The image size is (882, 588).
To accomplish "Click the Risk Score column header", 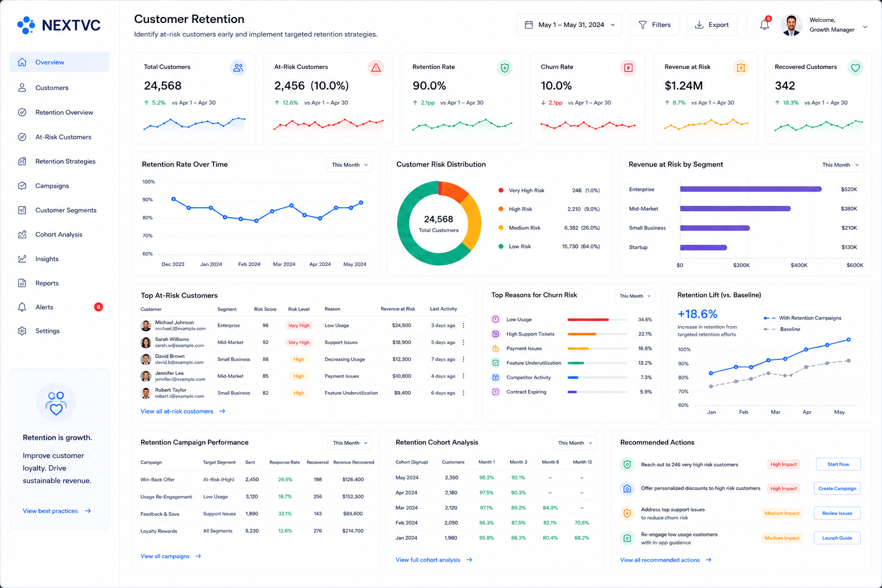I will [x=265, y=309].
